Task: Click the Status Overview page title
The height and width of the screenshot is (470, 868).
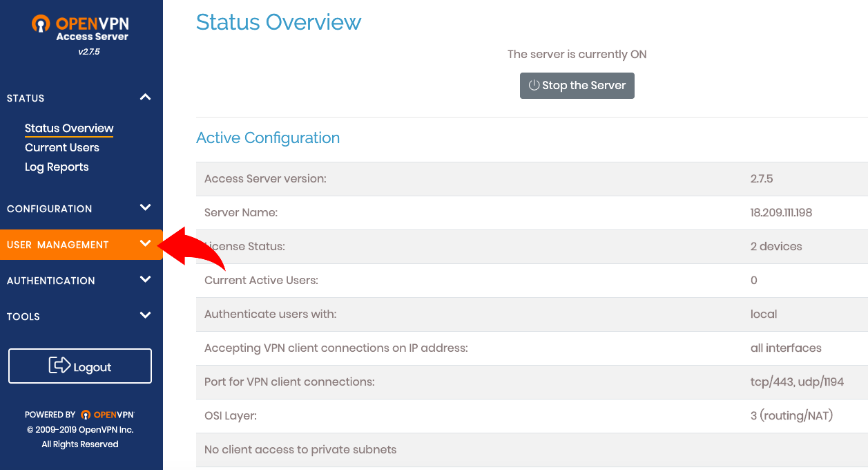Action: [279, 22]
